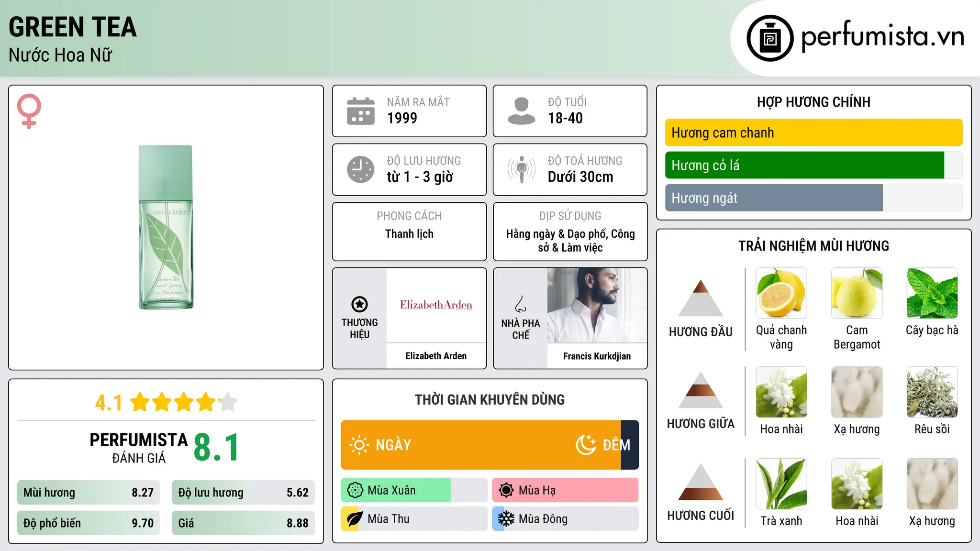Click the sun icon next to Ngày

[359, 445]
